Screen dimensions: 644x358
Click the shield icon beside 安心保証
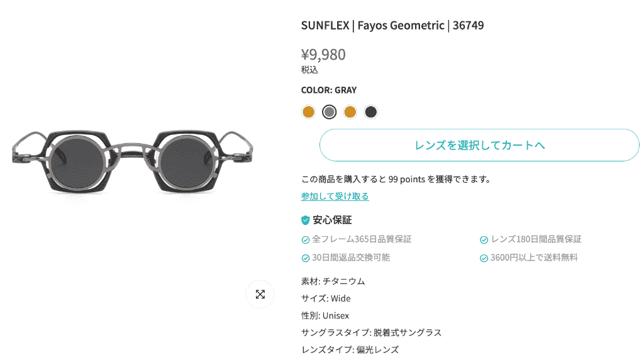306,220
